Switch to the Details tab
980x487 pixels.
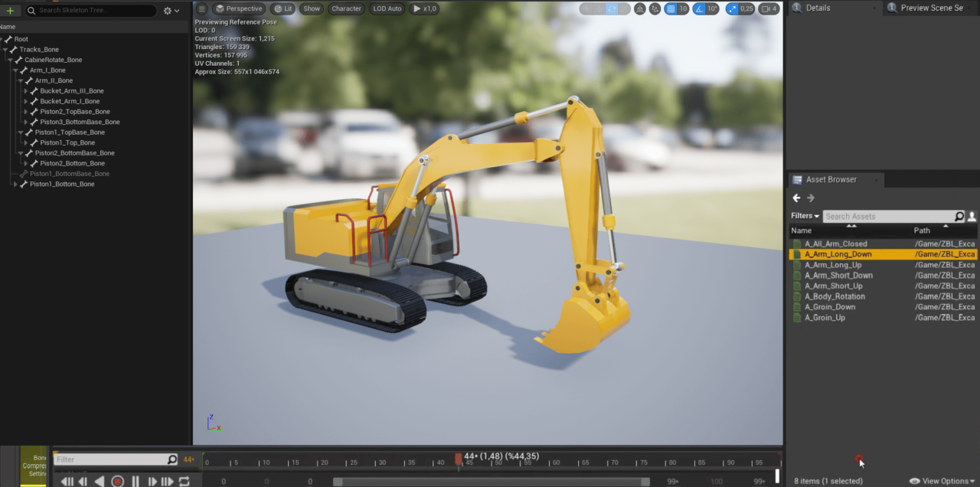[x=818, y=8]
